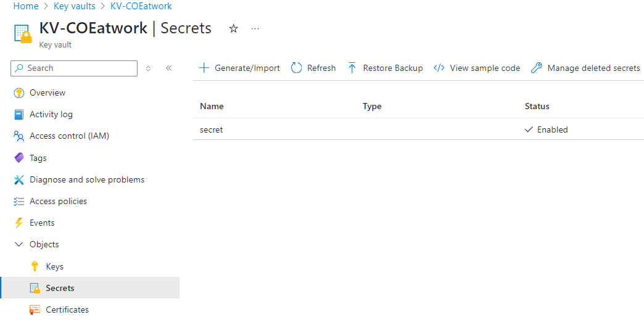This screenshot has height=320, width=644.
Task: Click the up/down sort arrows near search
Action: pos(148,68)
